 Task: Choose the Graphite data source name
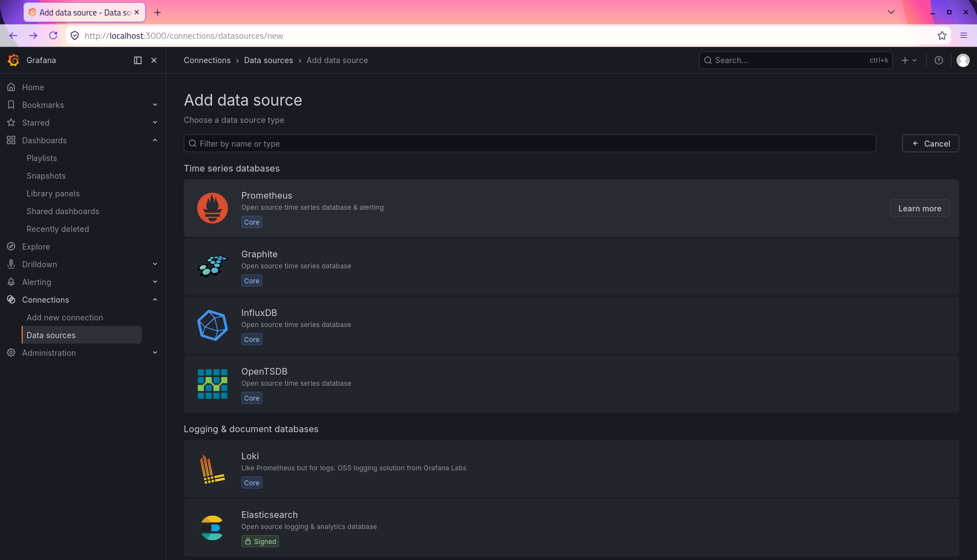[x=259, y=254]
